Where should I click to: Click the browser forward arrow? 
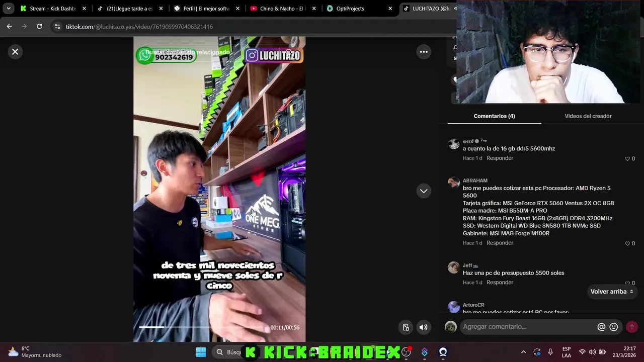(x=24, y=27)
